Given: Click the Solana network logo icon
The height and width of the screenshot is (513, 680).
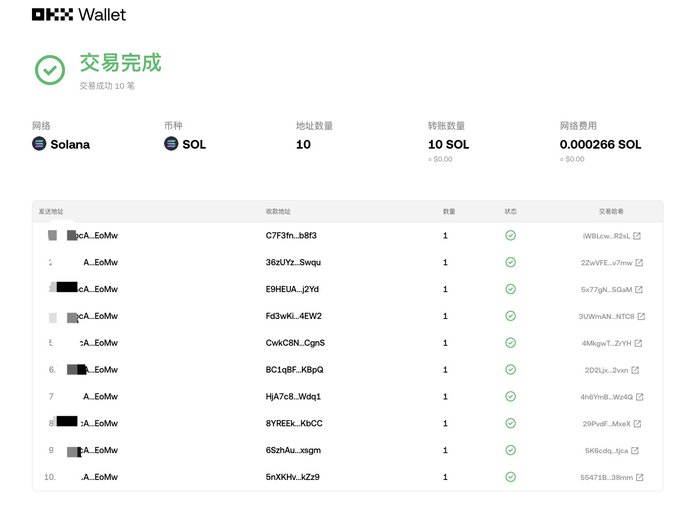Looking at the screenshot, I should (x=39, y=144).
